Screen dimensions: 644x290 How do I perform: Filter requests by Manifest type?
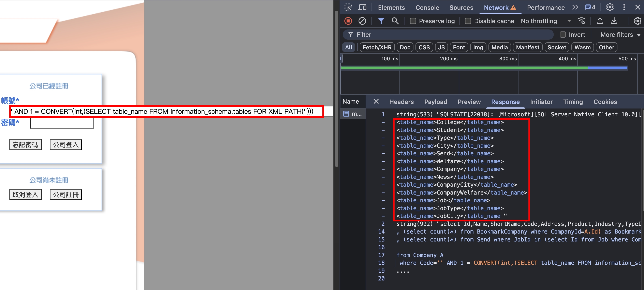pyautogui.click(x=527, y=47)
